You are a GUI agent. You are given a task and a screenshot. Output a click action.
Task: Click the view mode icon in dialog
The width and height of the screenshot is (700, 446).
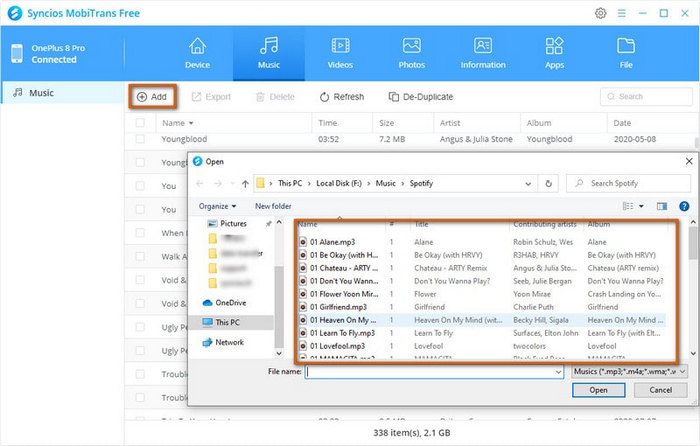coord(628,206)
